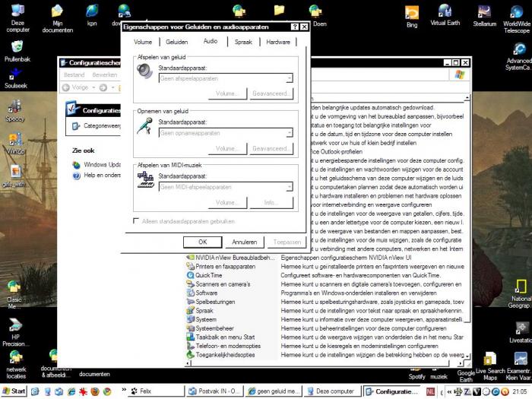Image resolution: width=532 pixels, height=399 pixels.
Task: Expand quick launch overflow chevron on taskbar
Action: [x=124, y=389]
